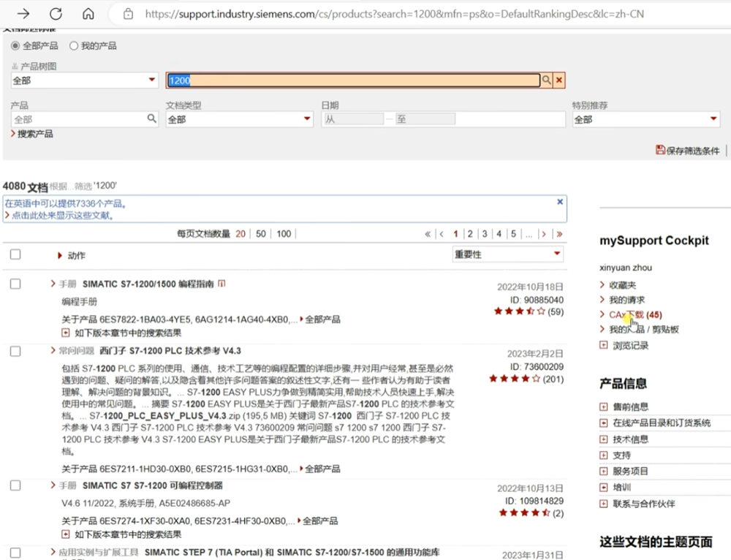Click the magnifier search icon in search box
This screenshot has width=731, height=560.
tap(546, 80)
